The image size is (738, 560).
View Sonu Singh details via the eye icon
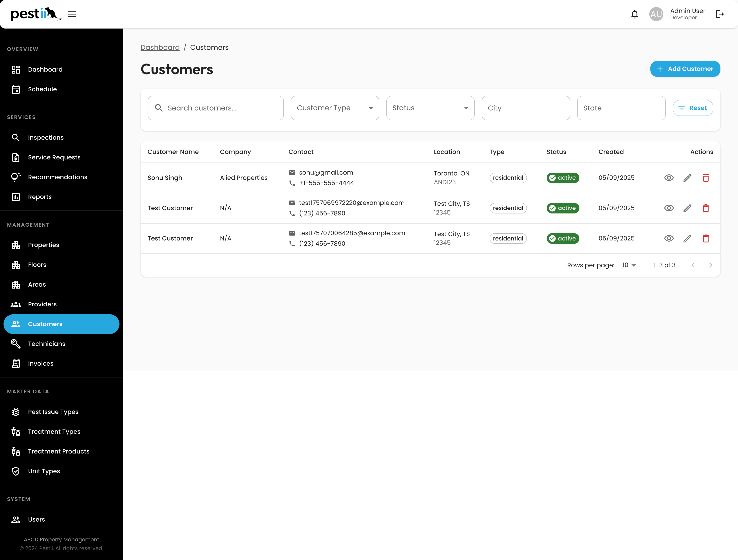pyautogui.click(x=669, y=178)
